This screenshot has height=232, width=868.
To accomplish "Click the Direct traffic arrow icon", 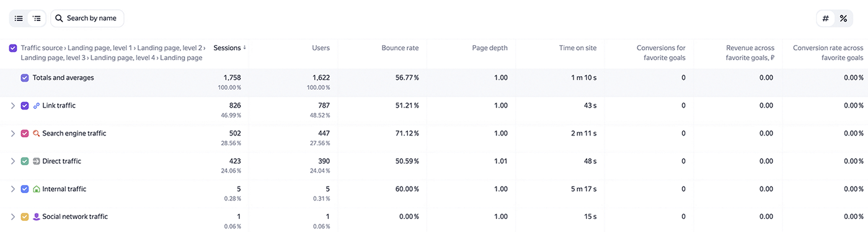I will pyautogui.click(x=36, y=161).
